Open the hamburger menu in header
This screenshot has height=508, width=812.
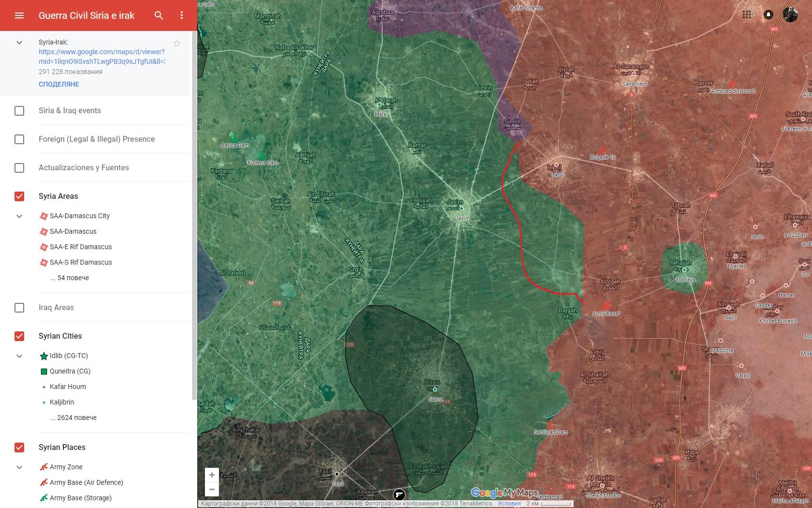19,15
